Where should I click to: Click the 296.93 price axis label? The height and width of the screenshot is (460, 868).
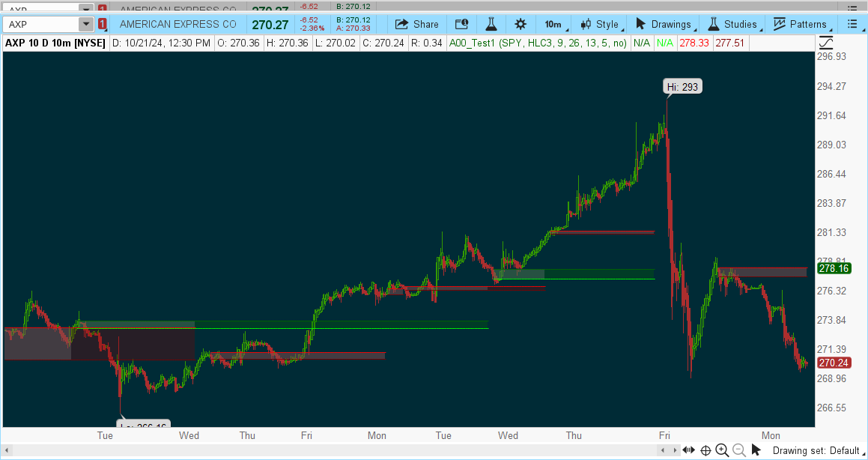(832, 57)
